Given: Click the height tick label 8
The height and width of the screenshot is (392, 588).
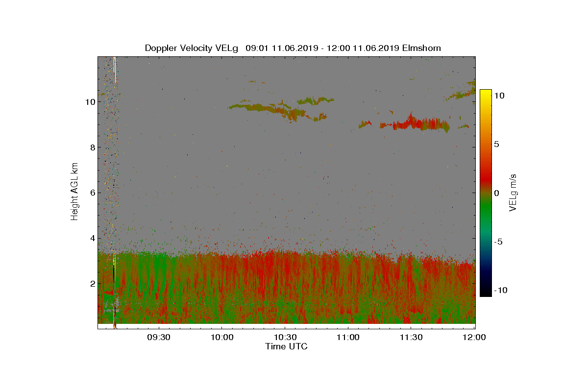Looking at the screenshot, I should [x=92, y=147].
